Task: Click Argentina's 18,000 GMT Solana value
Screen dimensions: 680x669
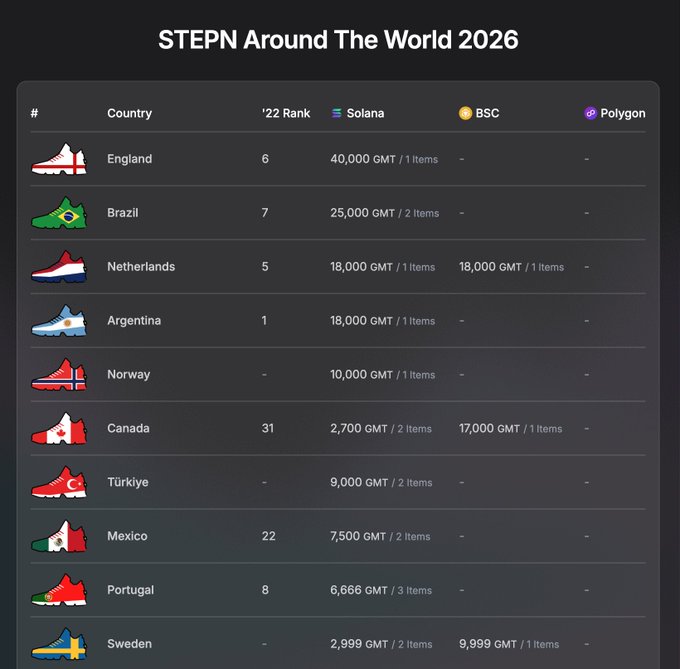Action: 361,320
